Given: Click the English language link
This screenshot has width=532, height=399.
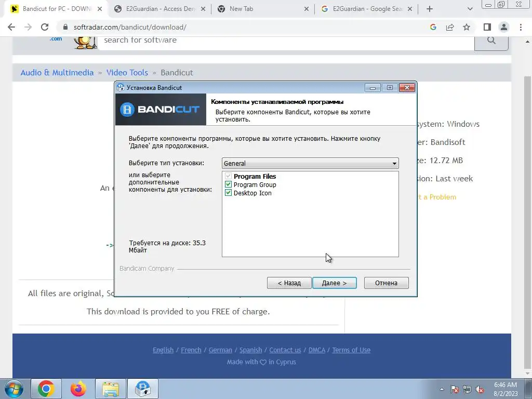Looking at the screenshot, I should coord(163,350).
